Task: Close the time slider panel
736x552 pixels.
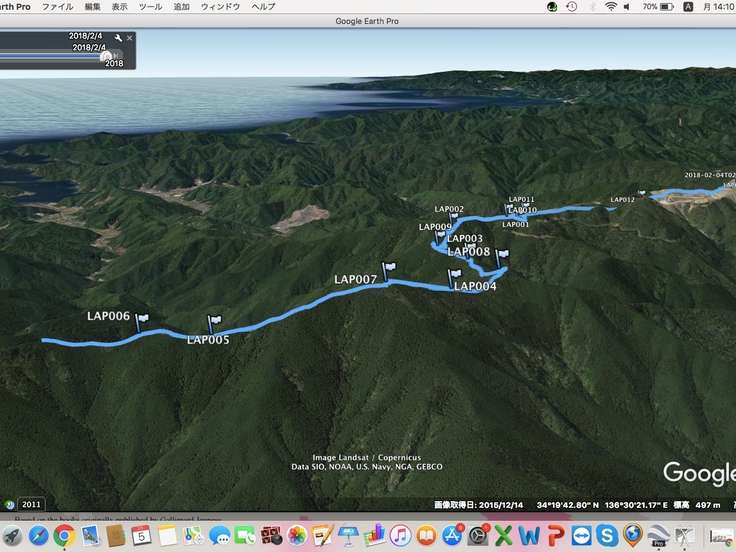Action: tap(129, 38)
